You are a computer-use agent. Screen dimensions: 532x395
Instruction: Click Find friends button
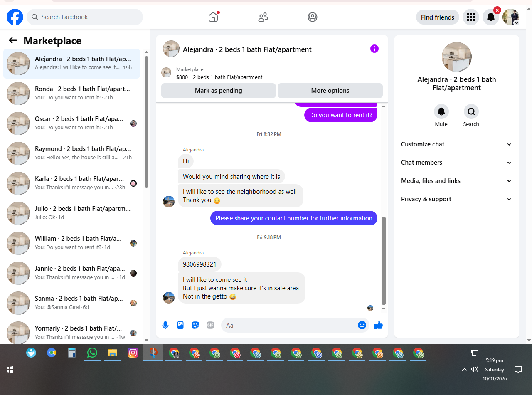pos(438,17)
